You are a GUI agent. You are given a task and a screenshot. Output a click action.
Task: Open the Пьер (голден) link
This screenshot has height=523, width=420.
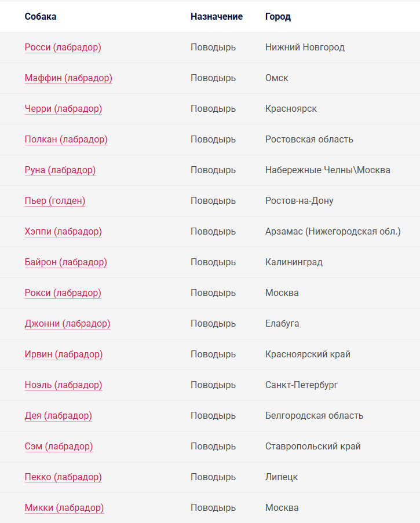[x=54, y=201]
